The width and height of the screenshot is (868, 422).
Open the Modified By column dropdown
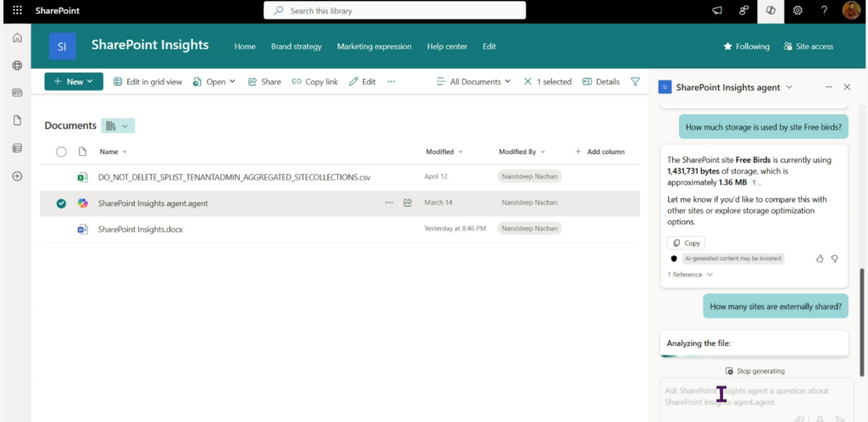pos(521,152)
